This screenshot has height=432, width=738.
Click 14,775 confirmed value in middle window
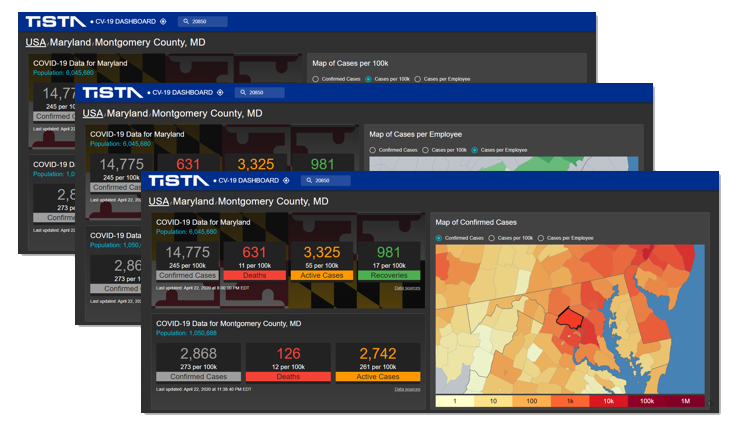121,164
